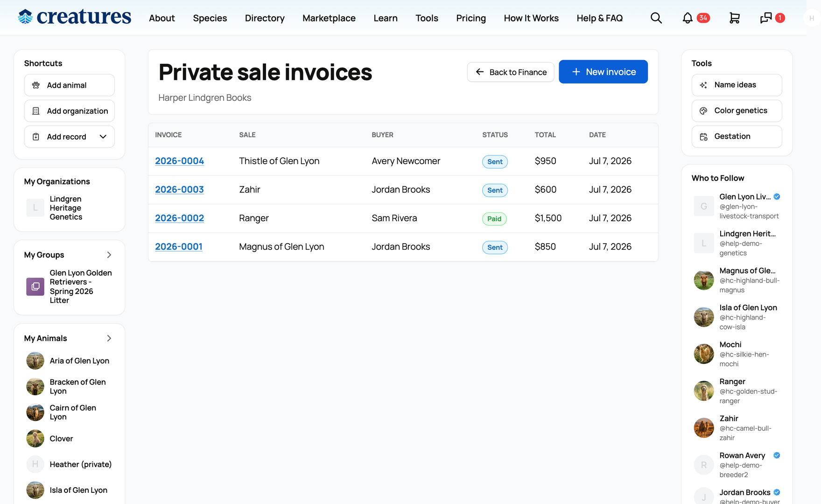Click Aria of Glen Lyon avatar
Viewport: 821px width, 504px height.
click(x=35, y=361)
